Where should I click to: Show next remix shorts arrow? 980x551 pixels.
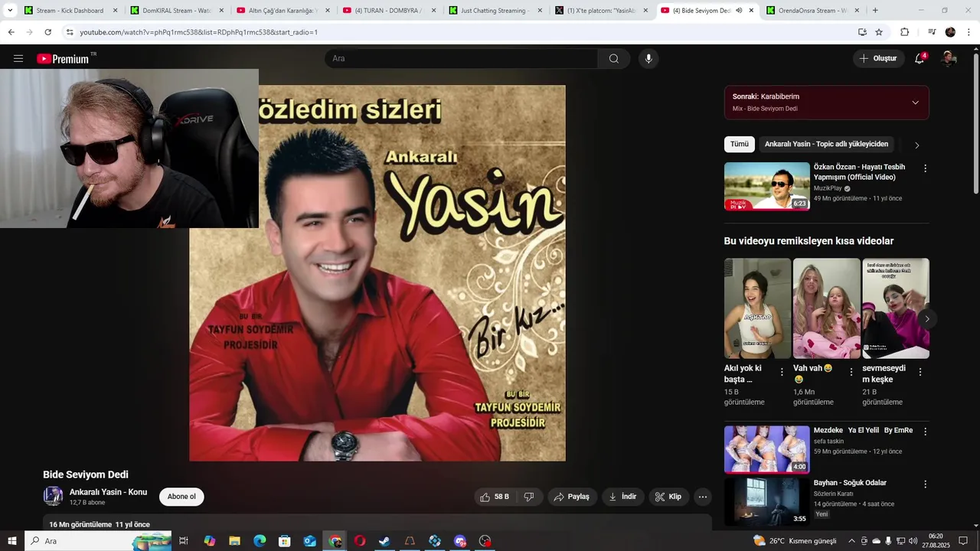pyautogui.click(x=927, y=319)
